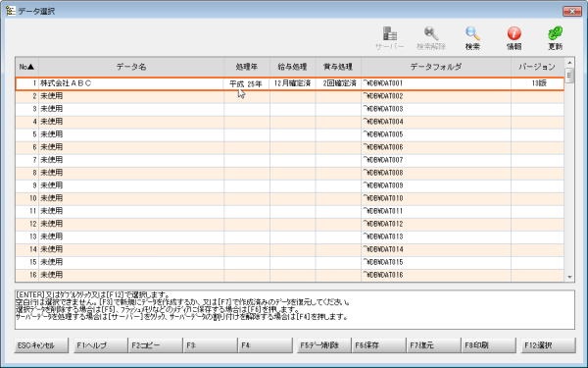The image size is (588, 368).
Task: Click the list scrollbar up arrow
Action: point(569,63)
